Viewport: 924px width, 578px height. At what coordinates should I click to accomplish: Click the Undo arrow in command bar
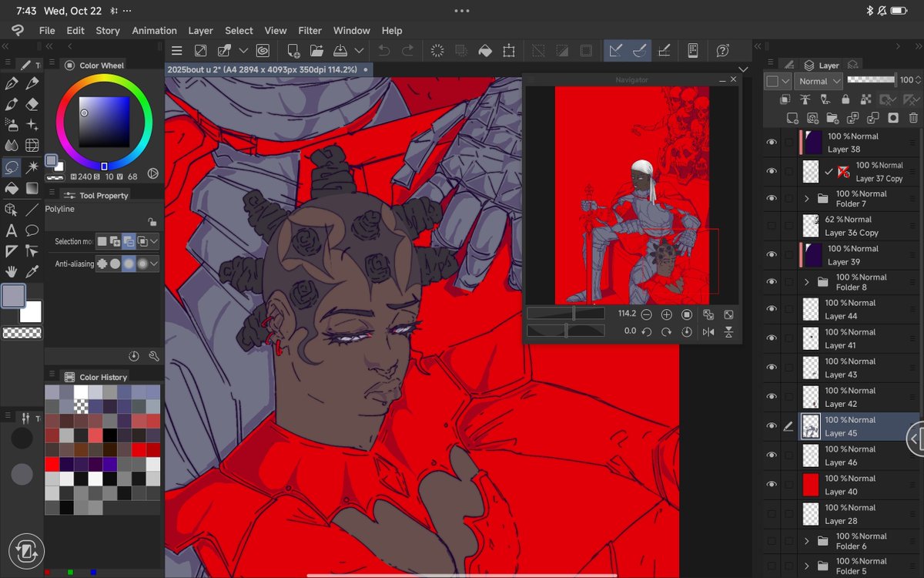[x=383, y=51]
